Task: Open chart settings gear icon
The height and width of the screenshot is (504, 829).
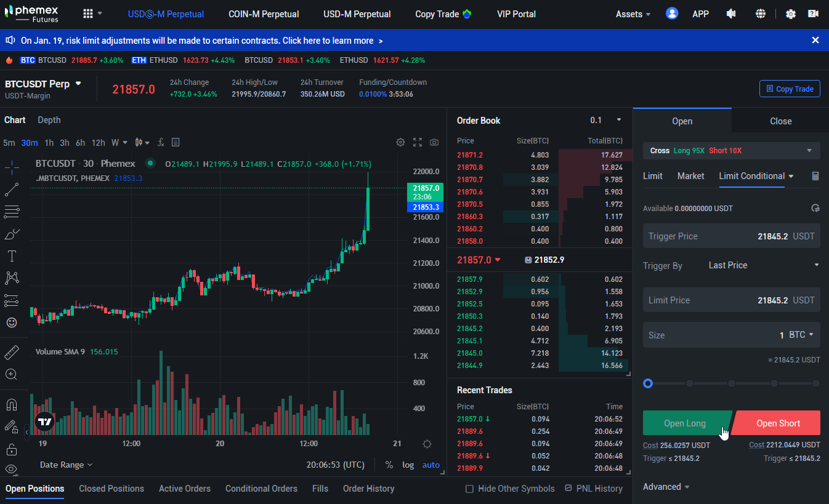Action: coord(400,142)
